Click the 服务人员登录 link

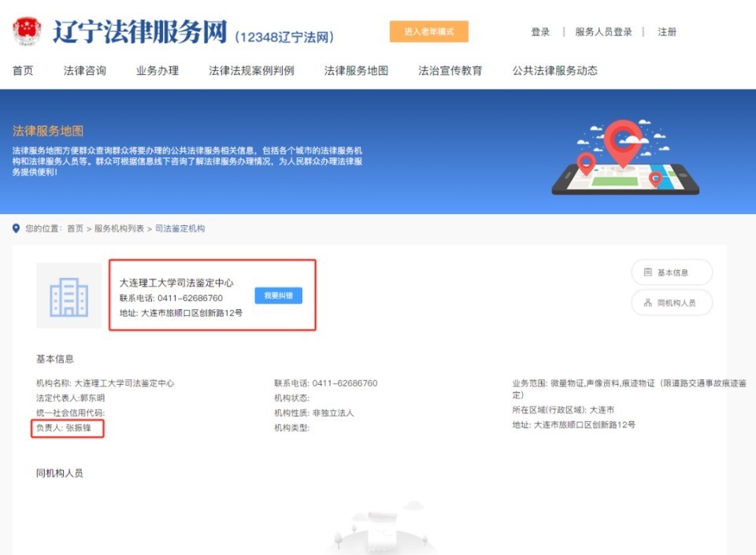[603, 32]
